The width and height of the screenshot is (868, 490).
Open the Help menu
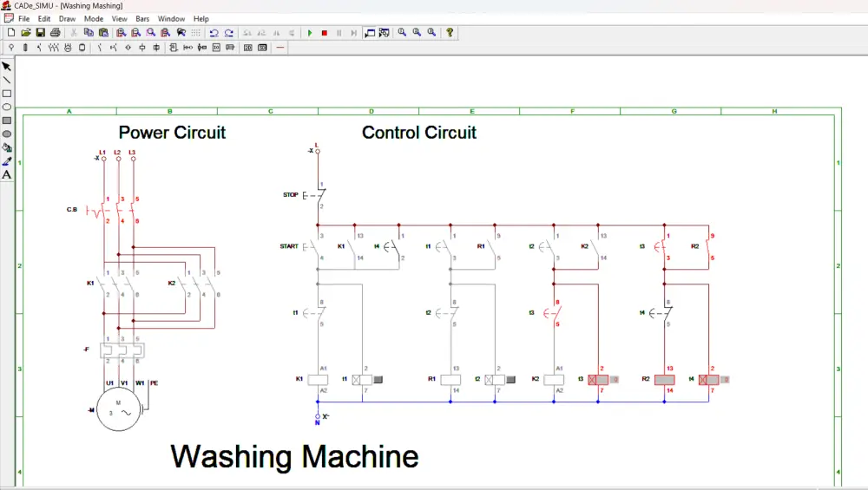coord(201,18)
